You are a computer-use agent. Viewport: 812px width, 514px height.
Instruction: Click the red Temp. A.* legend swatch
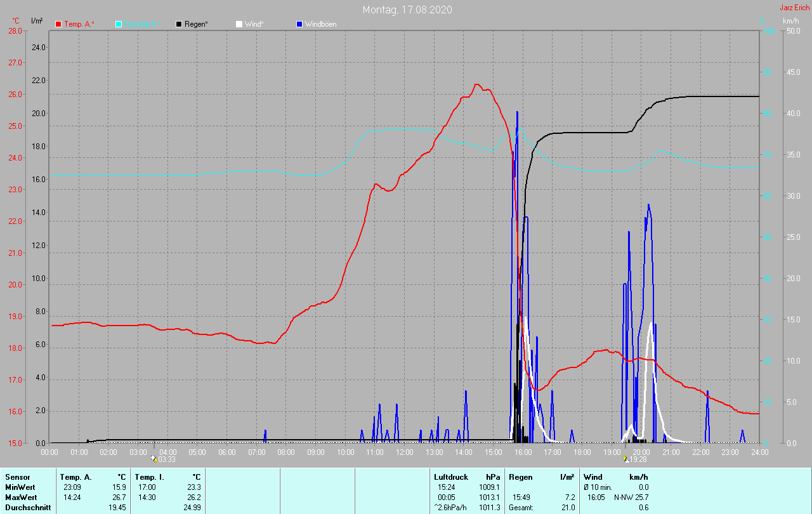[58, 24]
